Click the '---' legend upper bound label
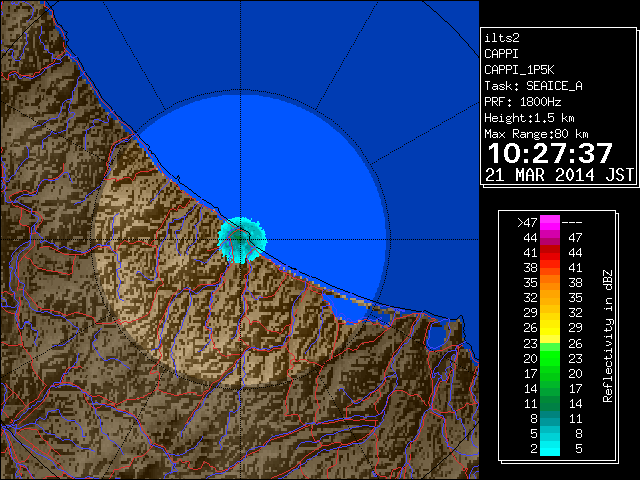Viewport: 640px width, 480px height. tap(572, 223)
